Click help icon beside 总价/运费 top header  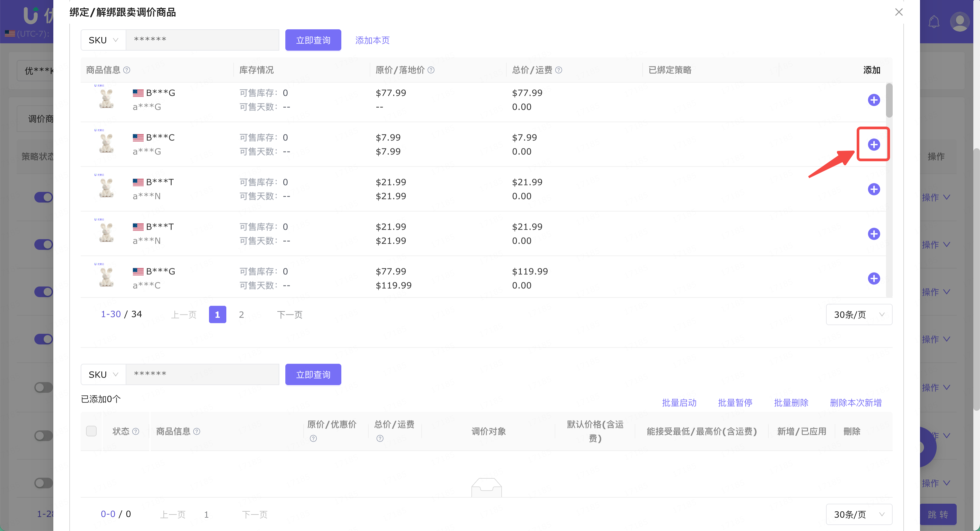point(558,70)
